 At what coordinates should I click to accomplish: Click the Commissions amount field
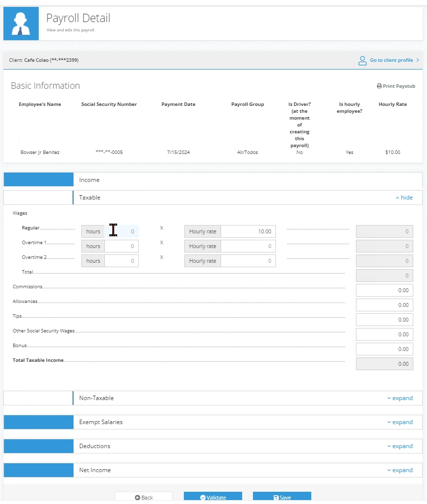(384, 290)
